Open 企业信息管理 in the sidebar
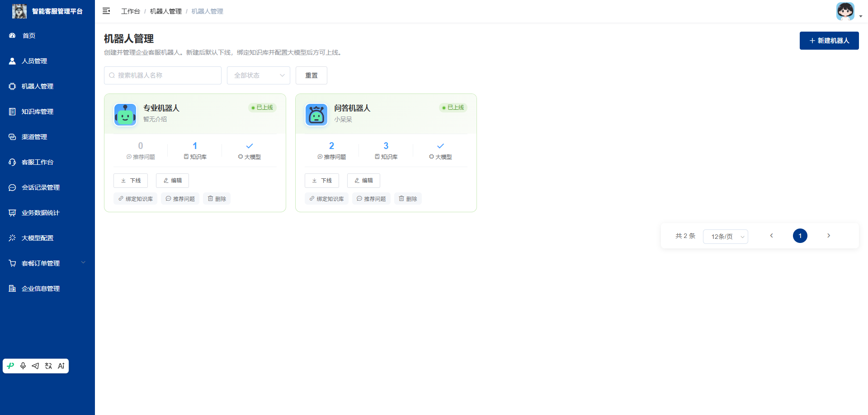 coord(47,289)
